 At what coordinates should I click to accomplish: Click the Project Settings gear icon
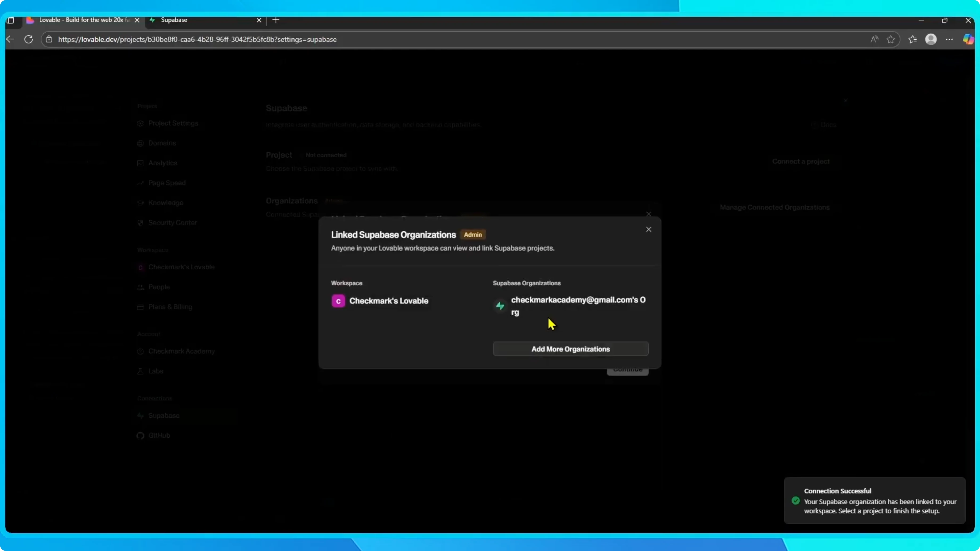(140, 123)
